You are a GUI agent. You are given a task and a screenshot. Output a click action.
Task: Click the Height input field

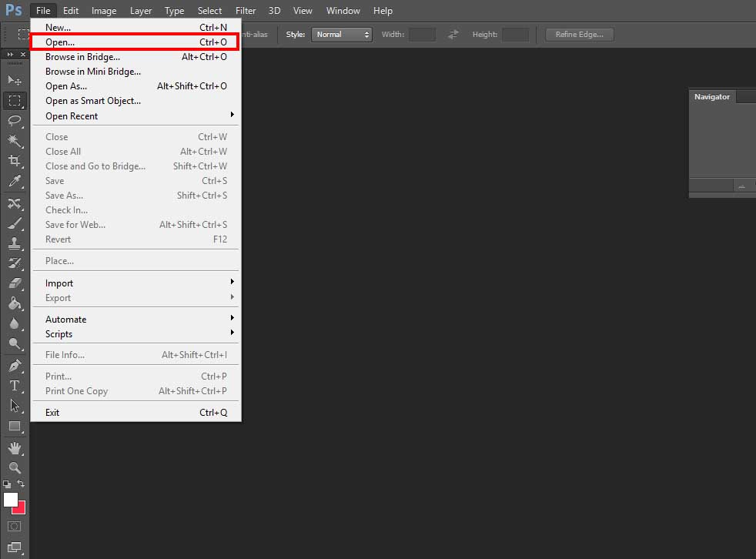515,34
